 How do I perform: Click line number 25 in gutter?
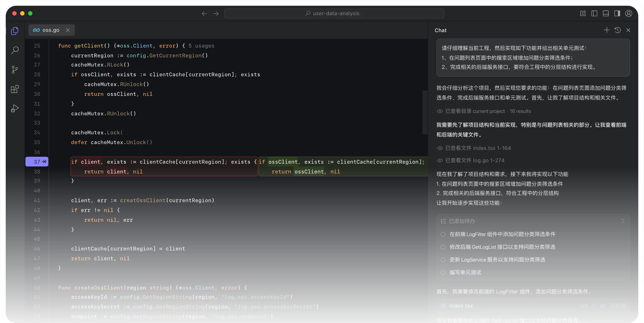37,46
